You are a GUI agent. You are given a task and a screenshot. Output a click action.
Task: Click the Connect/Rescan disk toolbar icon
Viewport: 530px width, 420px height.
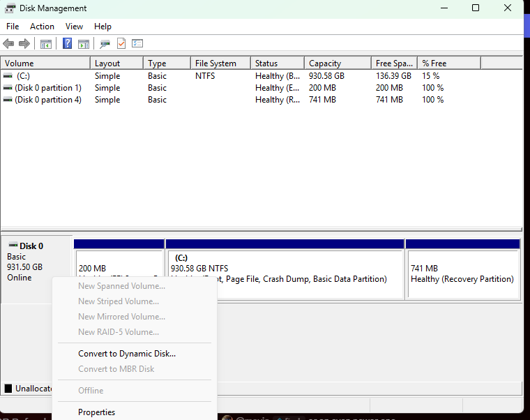[x=105, y=44]
